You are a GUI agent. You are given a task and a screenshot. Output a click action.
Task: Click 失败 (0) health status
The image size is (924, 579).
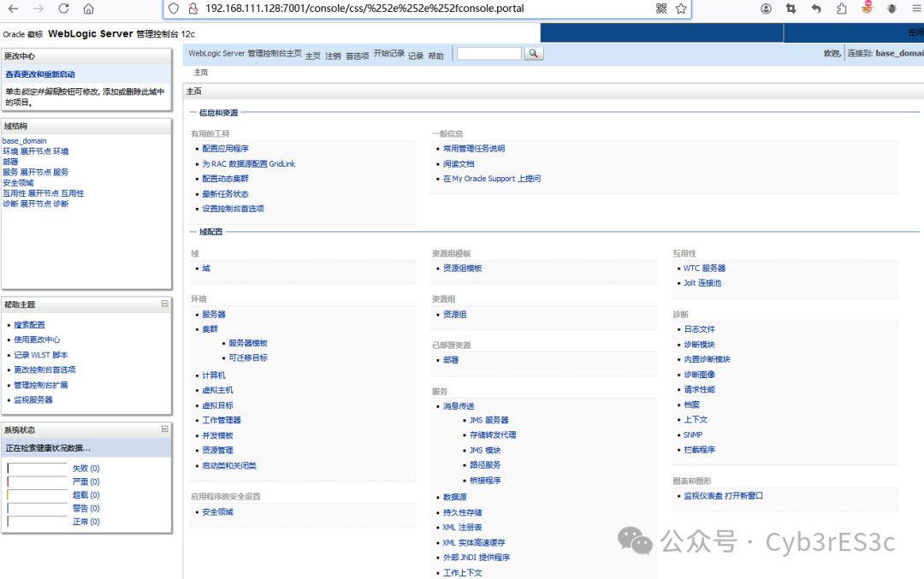[x=86, y=469]
